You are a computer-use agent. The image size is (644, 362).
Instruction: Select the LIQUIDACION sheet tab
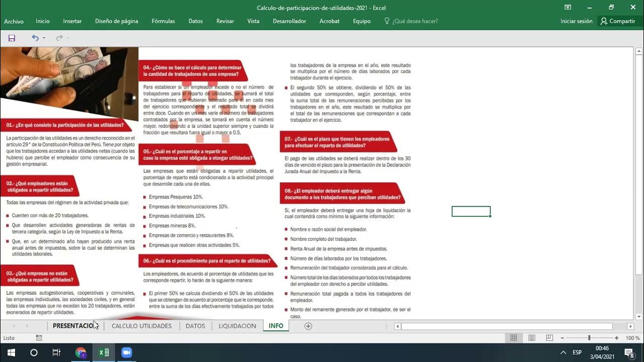coord(237,326)
